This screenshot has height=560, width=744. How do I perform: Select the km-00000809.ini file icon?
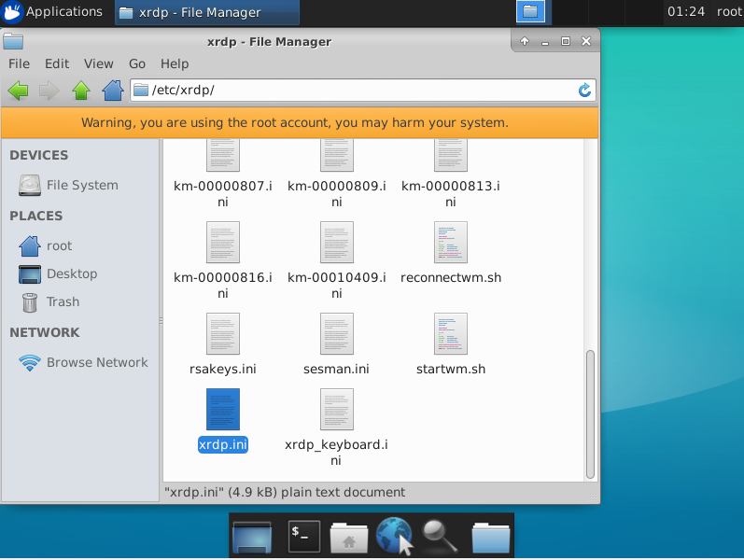click(337, 155)
